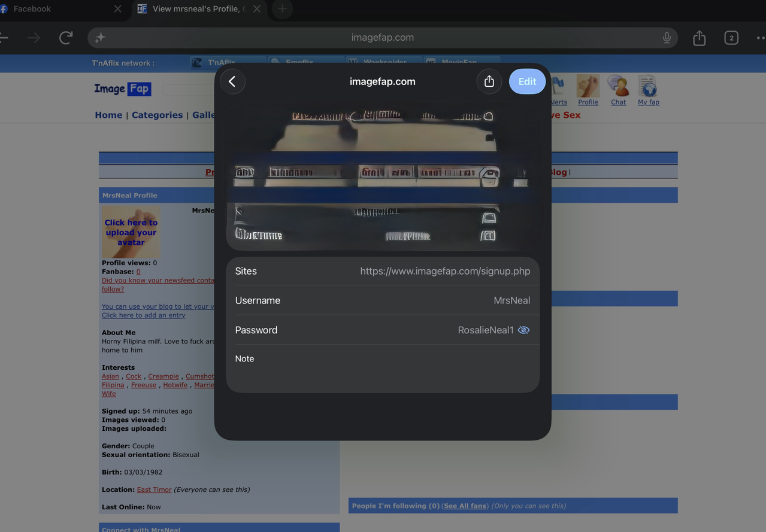The width and height of the screenshot is (766, 532).
Task: Select the Sites row showing signup.php URL
Action: (383, 271)
